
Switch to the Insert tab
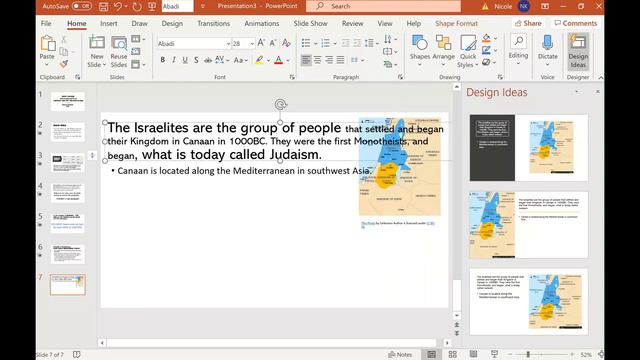click(x=109, y=23)
